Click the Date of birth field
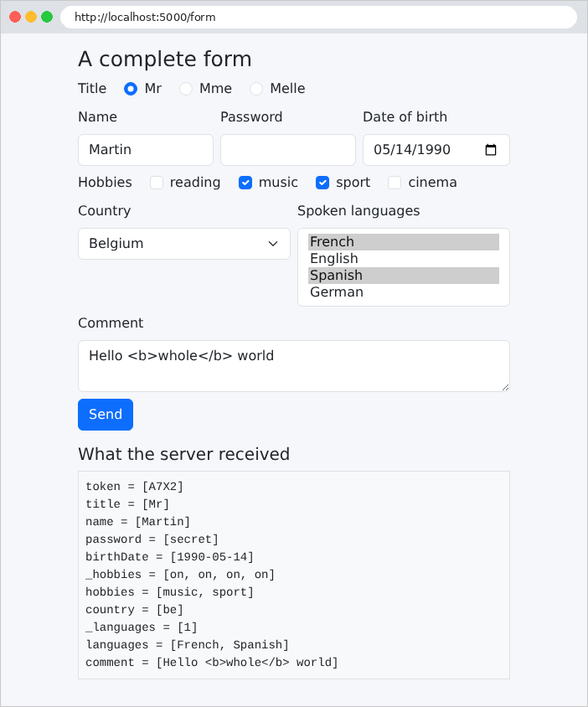The image size is (588, 707). (436, 150)
